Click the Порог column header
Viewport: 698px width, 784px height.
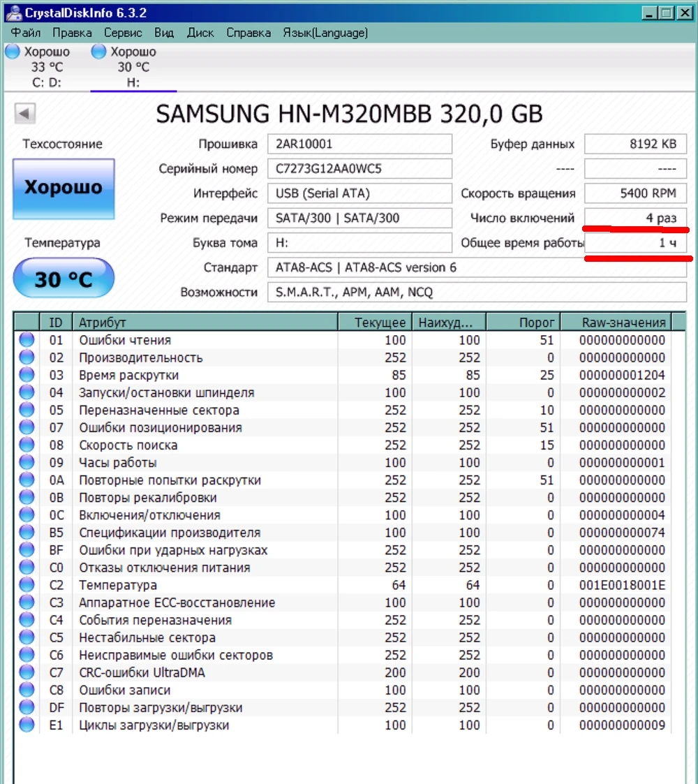[523, 323]
